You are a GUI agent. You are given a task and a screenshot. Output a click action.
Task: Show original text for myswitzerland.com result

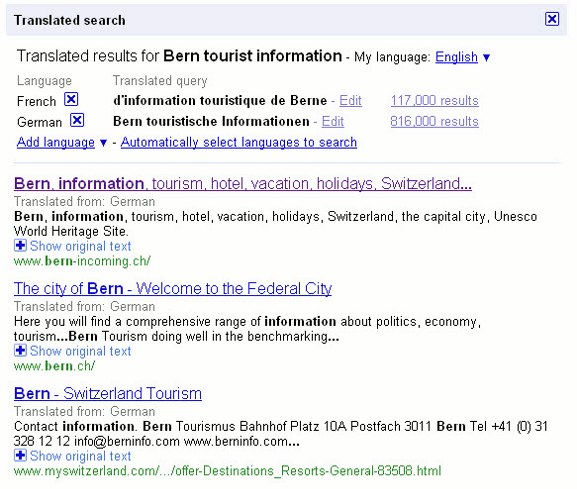pos(80,456)
